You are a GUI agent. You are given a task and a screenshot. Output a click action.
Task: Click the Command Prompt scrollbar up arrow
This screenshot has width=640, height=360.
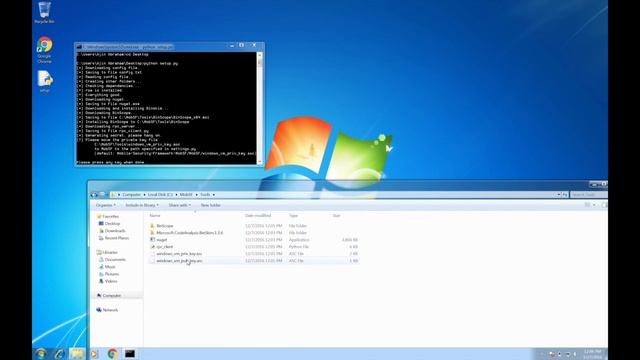(260, 55)
